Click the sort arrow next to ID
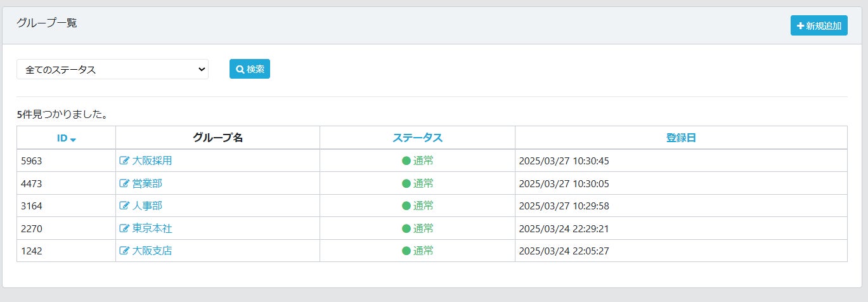 click(74, 140)
